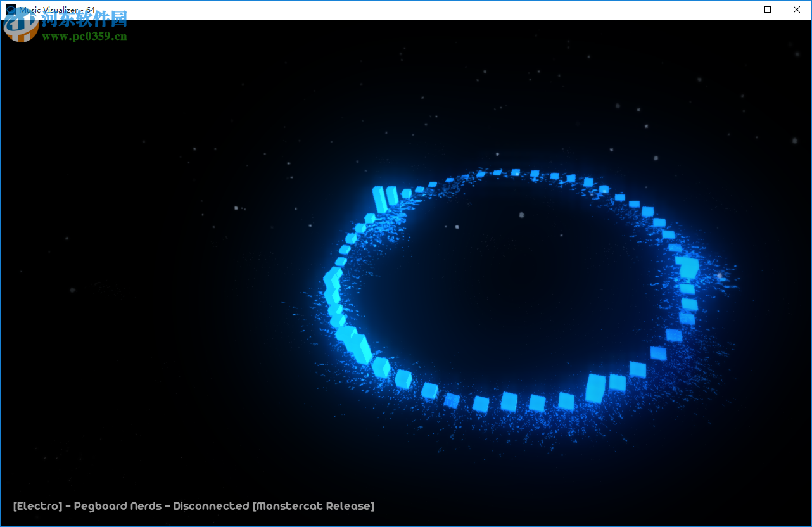
Task: Maximize the visualizer window
Action: point(767,10)
